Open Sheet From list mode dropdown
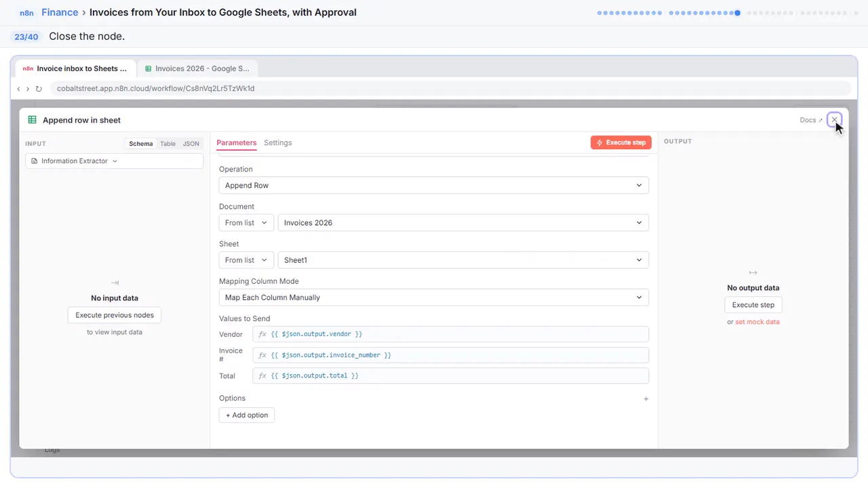The height and width of the screenshot is (488, 868). 246,260
